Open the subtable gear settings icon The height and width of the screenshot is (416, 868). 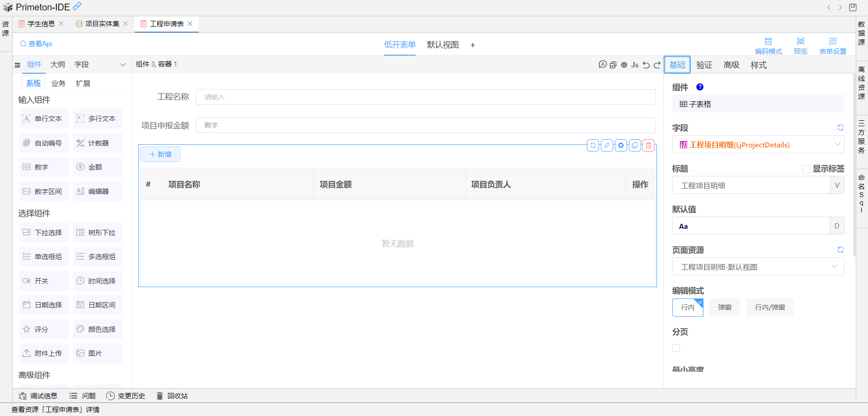pos(621,146)
